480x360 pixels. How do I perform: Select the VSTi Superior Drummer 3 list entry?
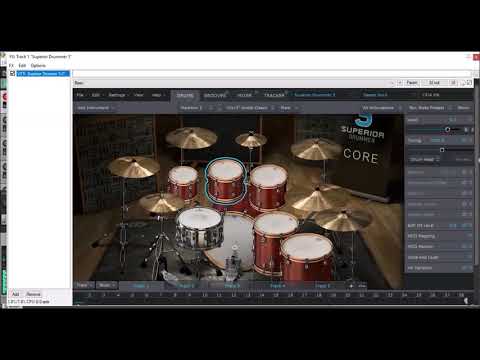pyautogui.click(x=43, y=73)
